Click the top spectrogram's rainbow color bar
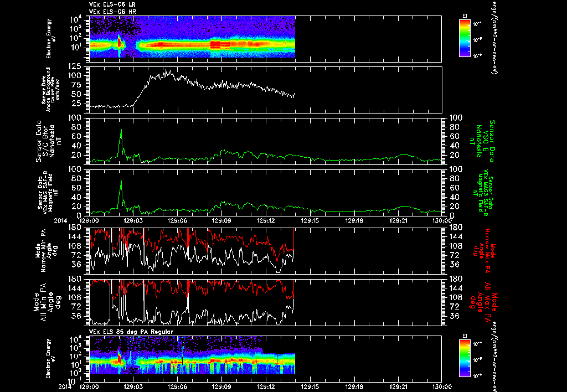 point(465,38)
